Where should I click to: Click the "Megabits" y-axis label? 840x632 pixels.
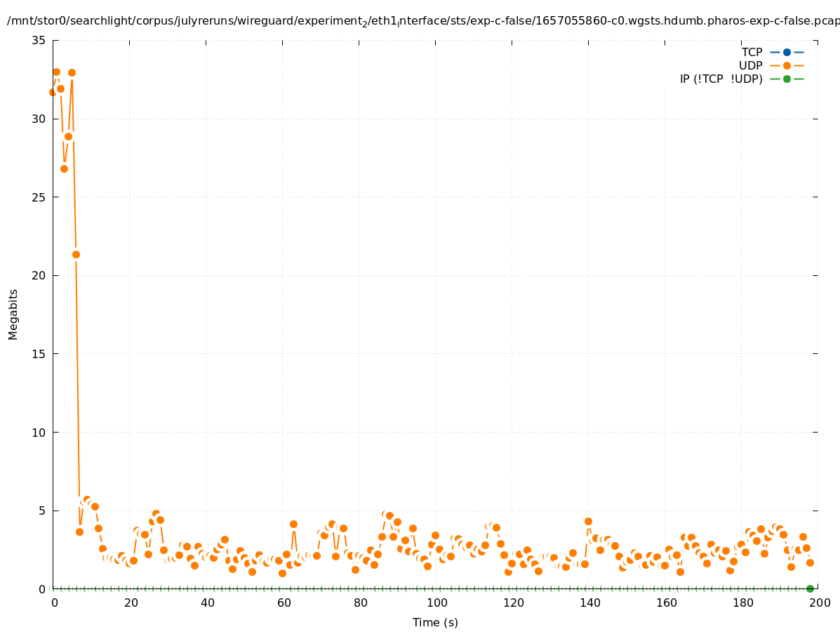pos(13,314)
